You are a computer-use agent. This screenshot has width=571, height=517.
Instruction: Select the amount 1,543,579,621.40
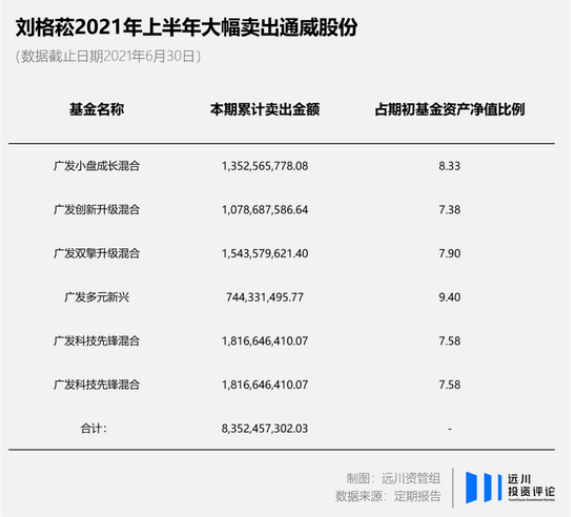click(265, 253)
